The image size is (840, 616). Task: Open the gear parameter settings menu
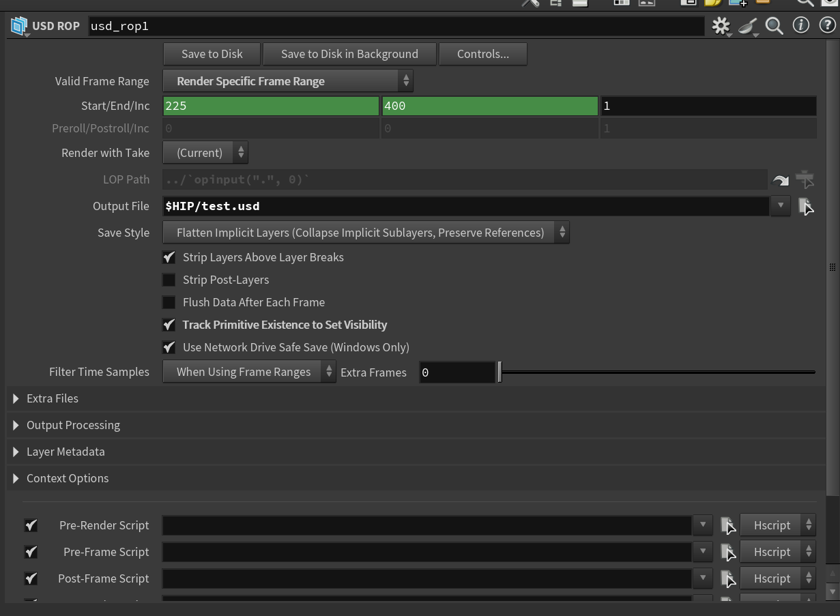coord(721,26)
